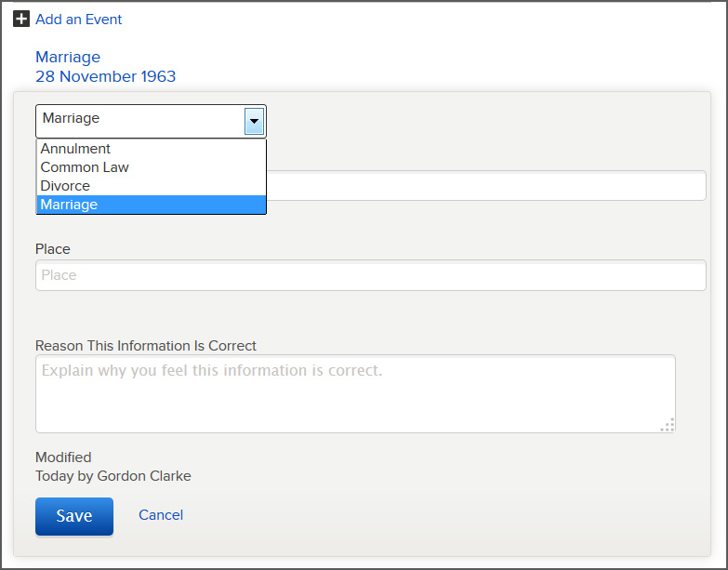This screenshot has height=570, width=728.
Task: Click the Reason This Information Is Correct label
Action: (x=146, y=346)
